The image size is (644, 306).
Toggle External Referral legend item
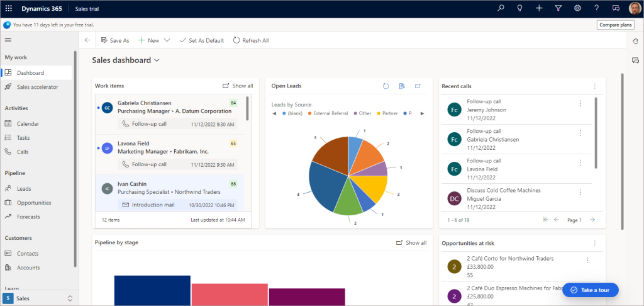pyautogui.click(x=328, y=113)
